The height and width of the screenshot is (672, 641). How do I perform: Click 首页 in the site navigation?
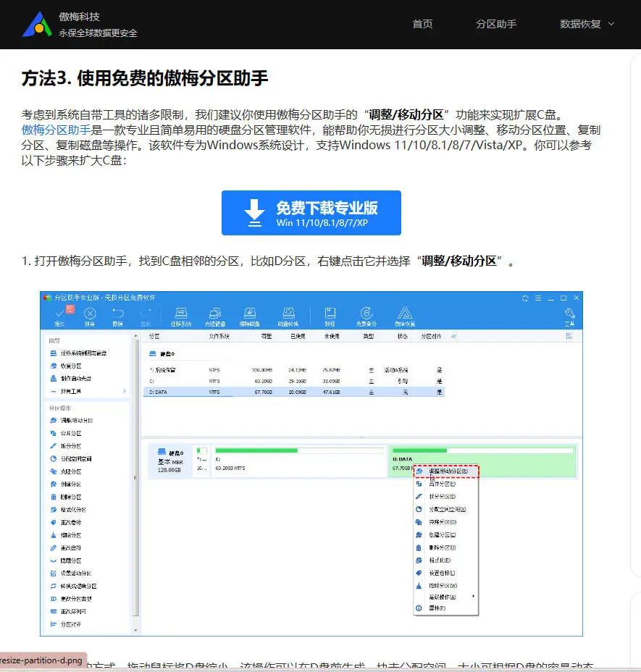(422, 23)
